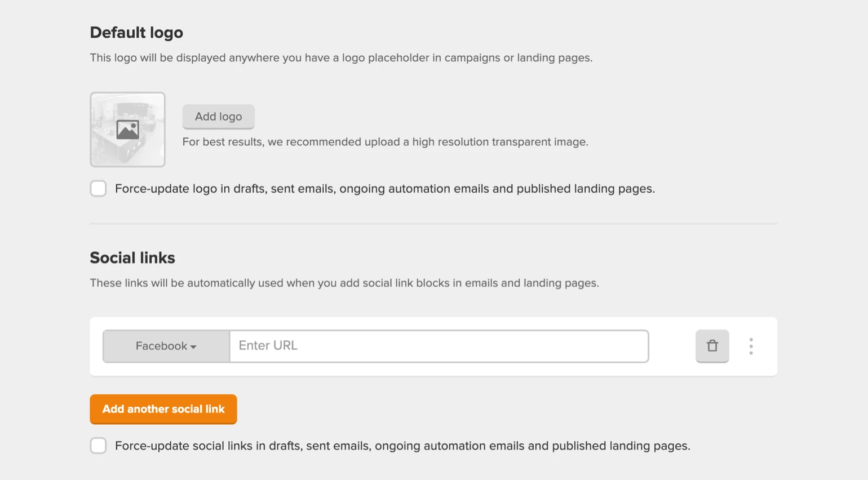Click the "Social links" section heading

click(x=132, y=258)
